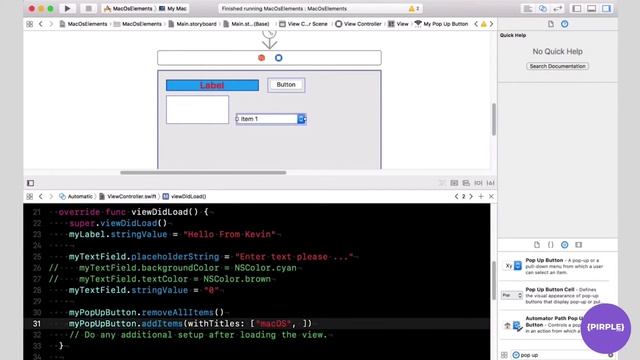Select the MacOsElements scheme in toolbar
Image resolution: width=640 pixels, height=360 pixels.
(x=128, y=9)
